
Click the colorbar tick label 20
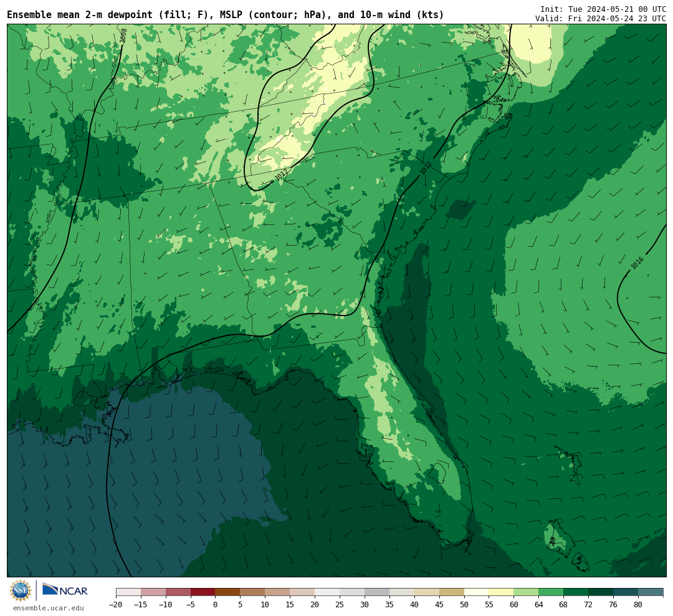(315, 604)
